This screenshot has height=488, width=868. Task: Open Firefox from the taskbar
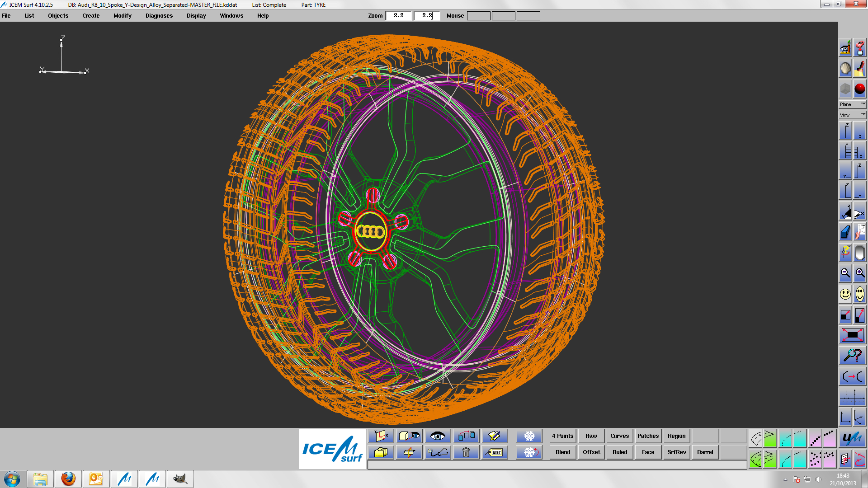68,479
